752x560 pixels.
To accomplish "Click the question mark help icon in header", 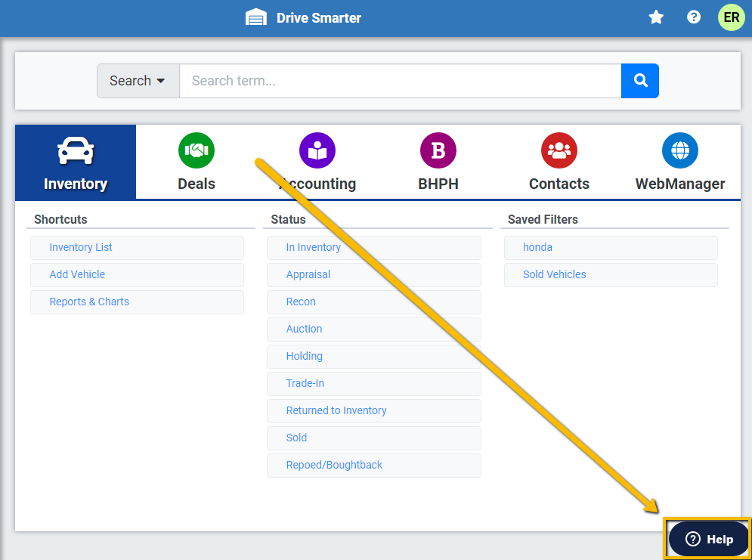I will [x=694, y=17].
